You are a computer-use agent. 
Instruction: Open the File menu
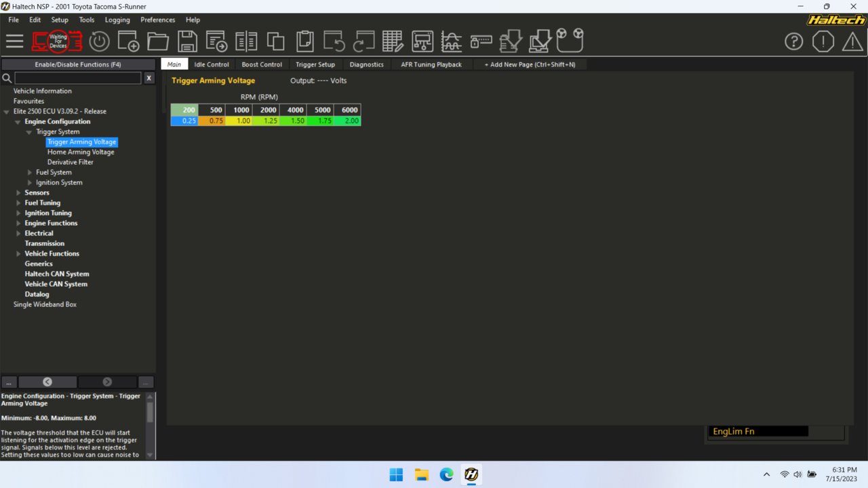point(14,20)
